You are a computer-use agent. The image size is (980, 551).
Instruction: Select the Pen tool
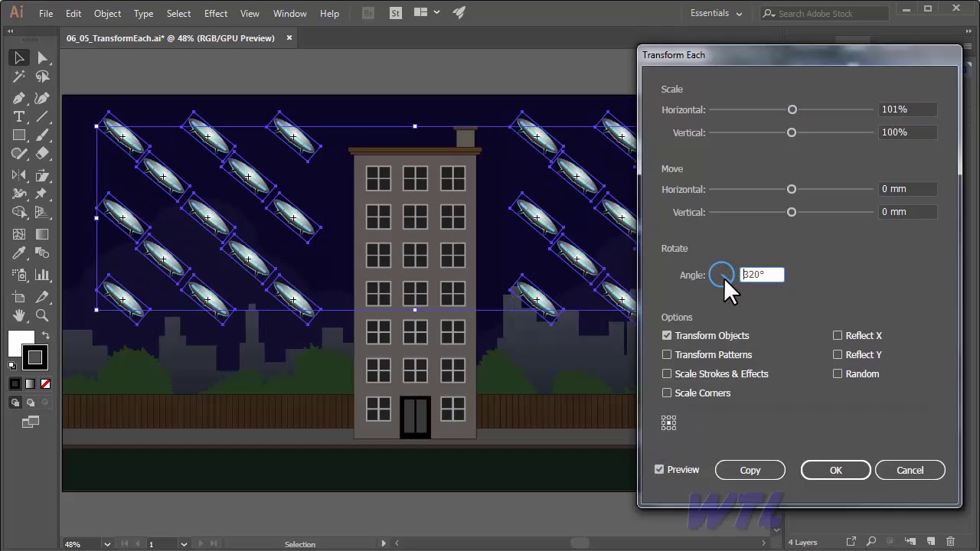[x=19, y=98]
